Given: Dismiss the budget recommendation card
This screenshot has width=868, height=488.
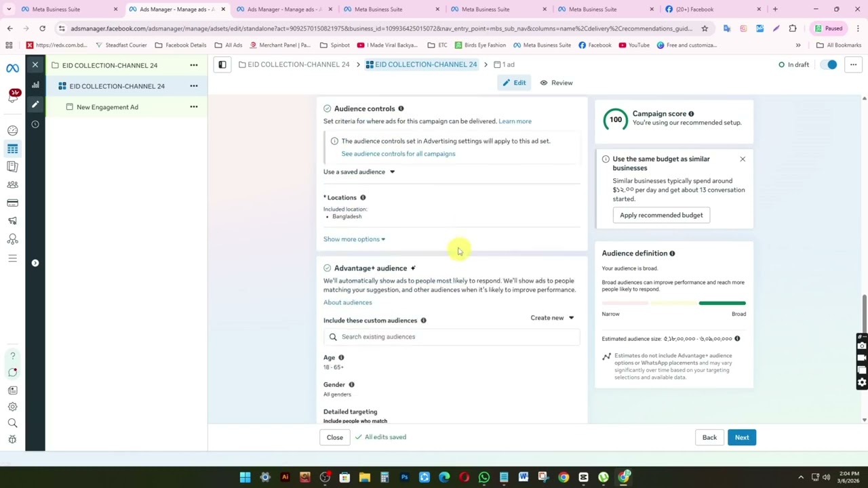Looking at the screenshot, I should pyautogui.click(x=743, y=159).
